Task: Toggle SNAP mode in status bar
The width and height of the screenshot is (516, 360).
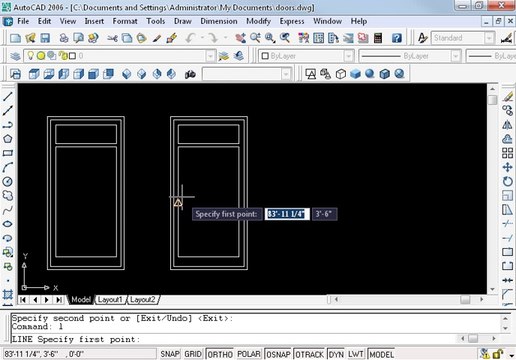Action: tap(170, 354)
